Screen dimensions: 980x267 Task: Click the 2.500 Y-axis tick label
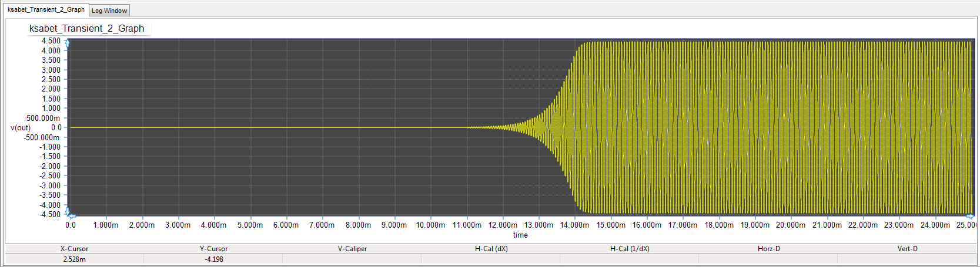click(x=51, y=79)
